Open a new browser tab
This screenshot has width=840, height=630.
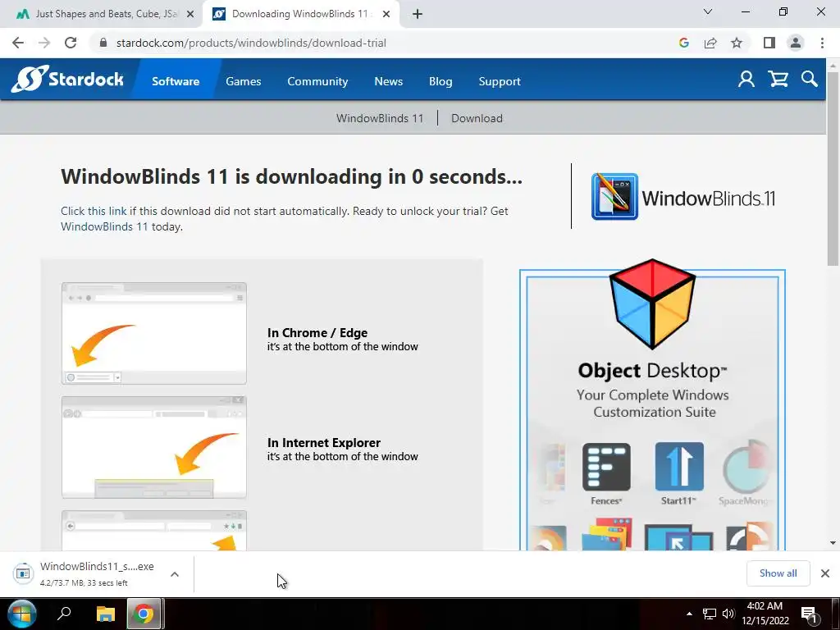(x=418, y=14)
